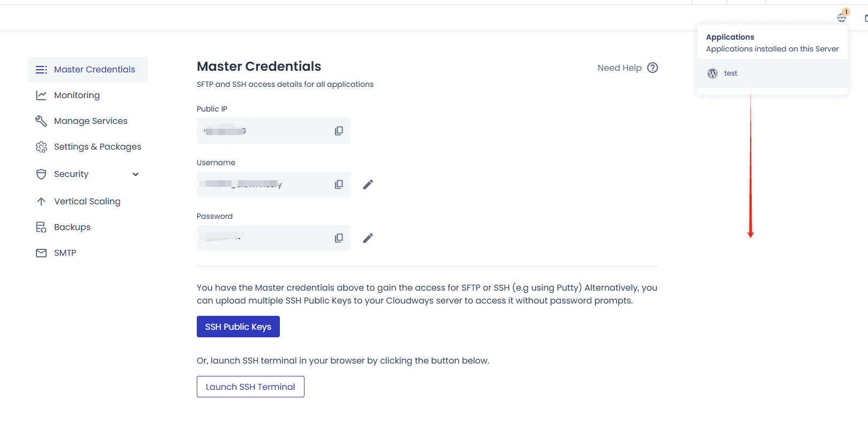The width and height of the screenshot is (868, 444).
Task: Edit the Username with pencil icon
Action: tap(368, 184)
